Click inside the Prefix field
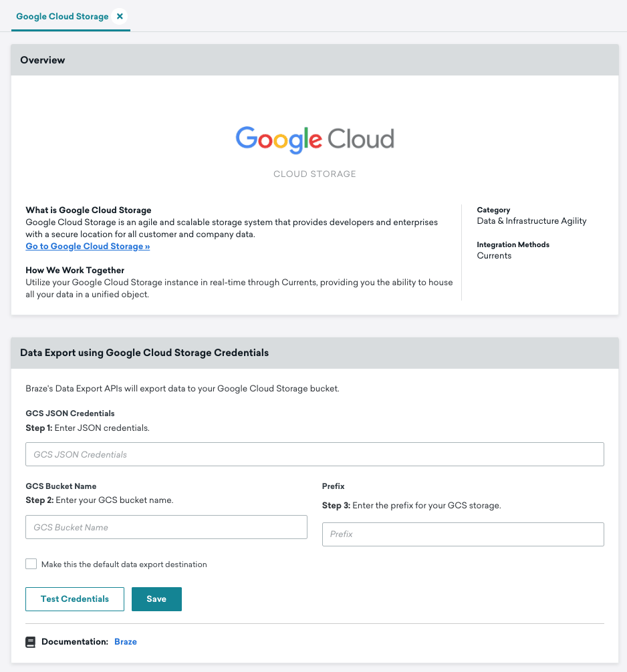Viewport: 627px width, 672px height. [x=463, y=534]
